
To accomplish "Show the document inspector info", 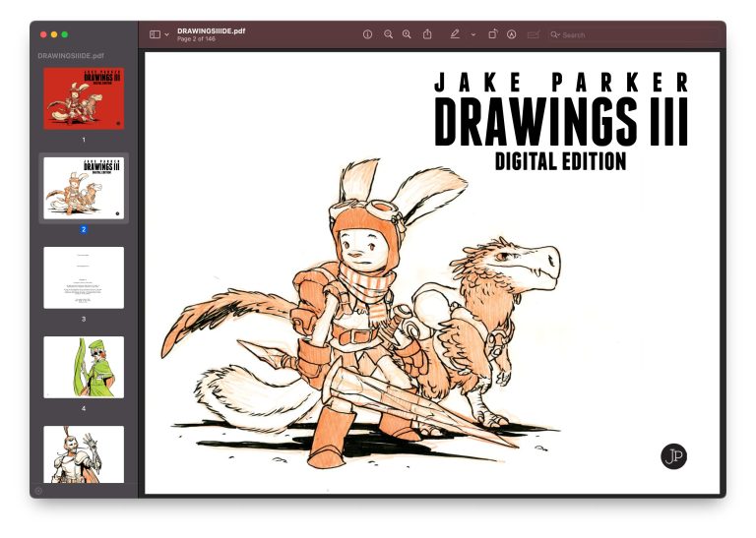I will (x=367, y=34).
